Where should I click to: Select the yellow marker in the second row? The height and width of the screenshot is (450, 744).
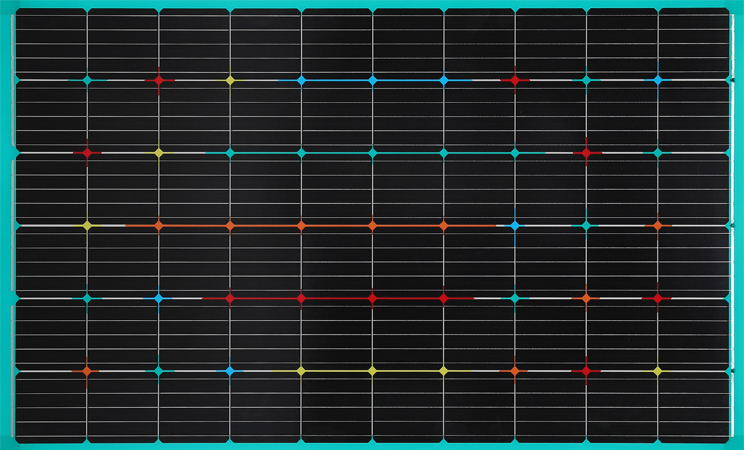click(x=158, y=153)
